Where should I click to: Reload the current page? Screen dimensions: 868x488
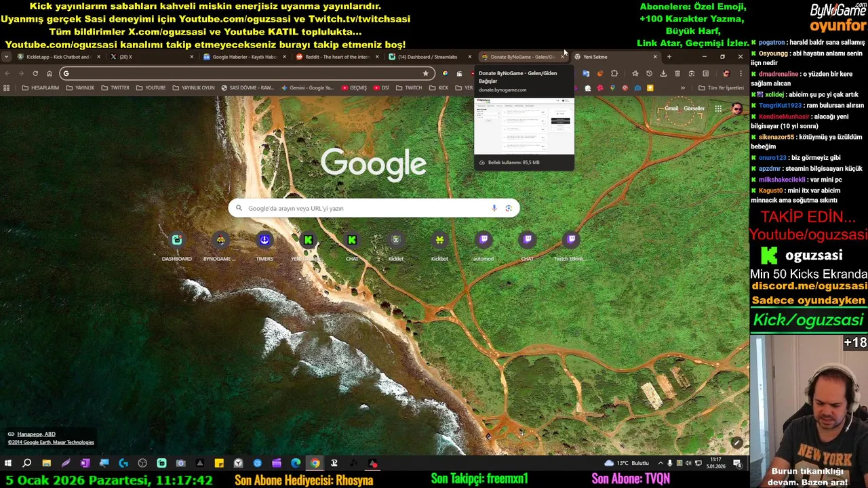[35, 73]
